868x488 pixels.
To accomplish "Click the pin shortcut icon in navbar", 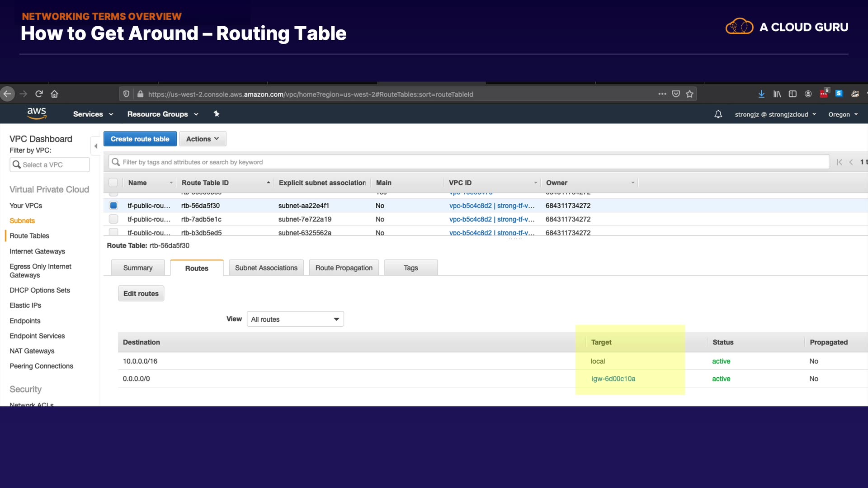I will click(217, 114).
